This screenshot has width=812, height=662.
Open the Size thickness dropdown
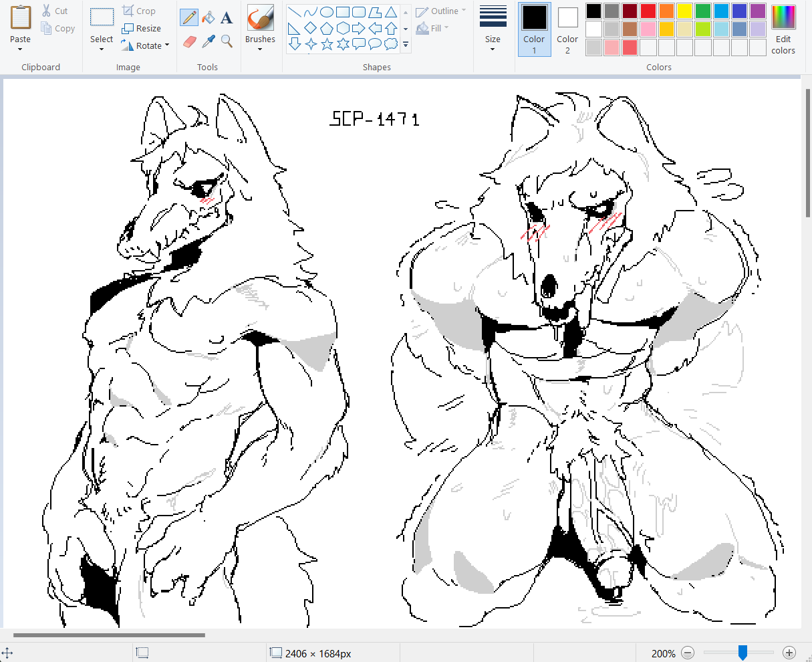click(x=493, y=29)
